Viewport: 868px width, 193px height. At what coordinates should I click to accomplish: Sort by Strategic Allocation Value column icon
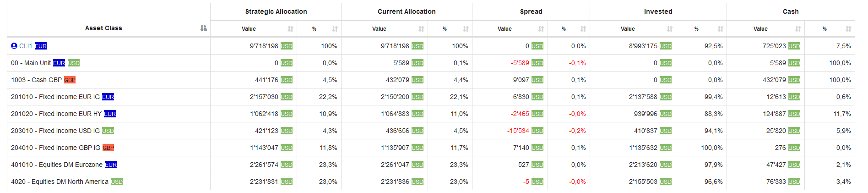point(291,29)
